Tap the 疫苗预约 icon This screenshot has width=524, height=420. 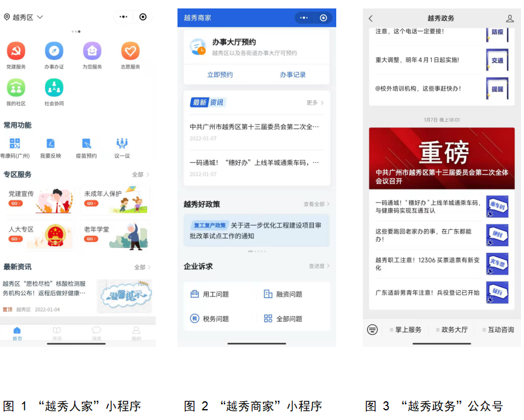86,144
